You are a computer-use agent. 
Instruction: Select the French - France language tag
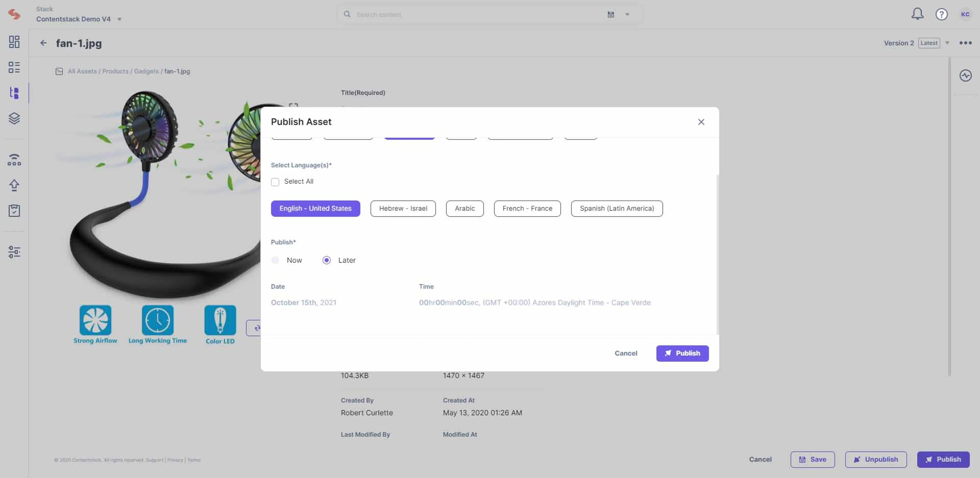tap(527, 208)
